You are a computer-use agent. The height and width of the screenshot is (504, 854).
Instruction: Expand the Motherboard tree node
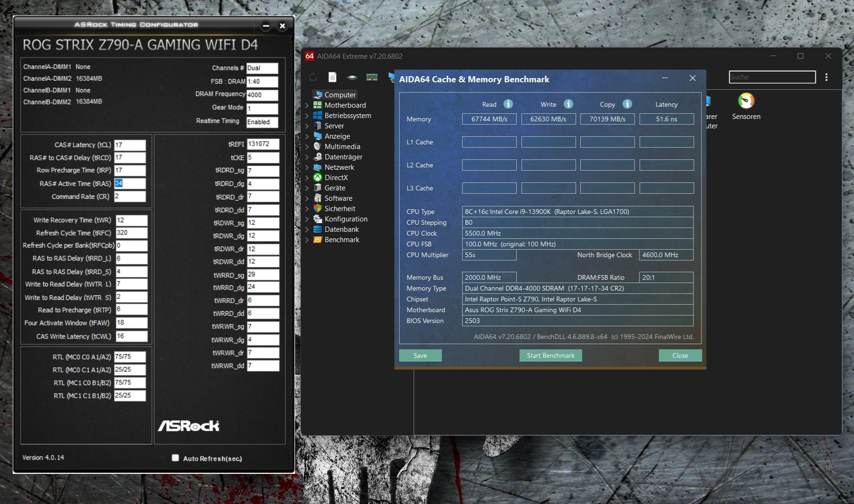[x=307, y=105]
